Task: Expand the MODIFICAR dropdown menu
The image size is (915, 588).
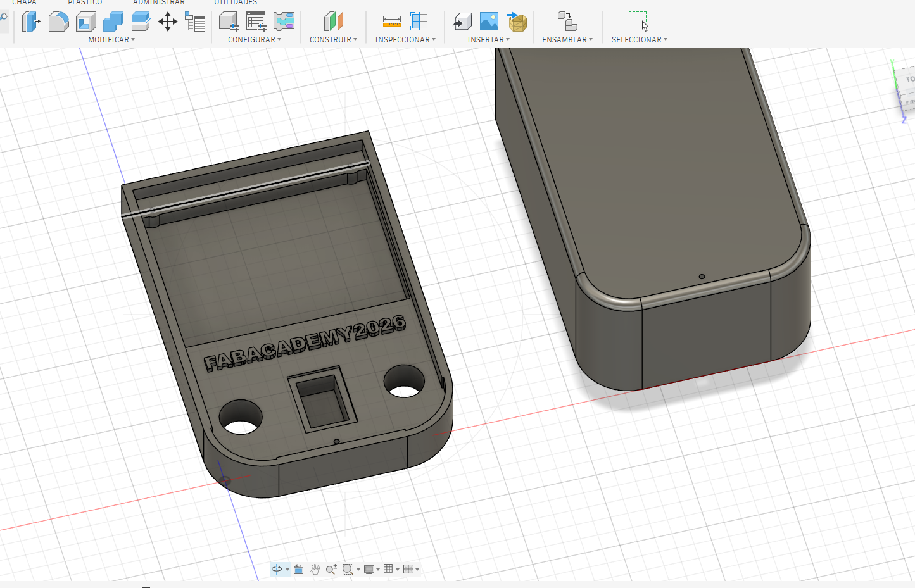Action: pos(111,39)
